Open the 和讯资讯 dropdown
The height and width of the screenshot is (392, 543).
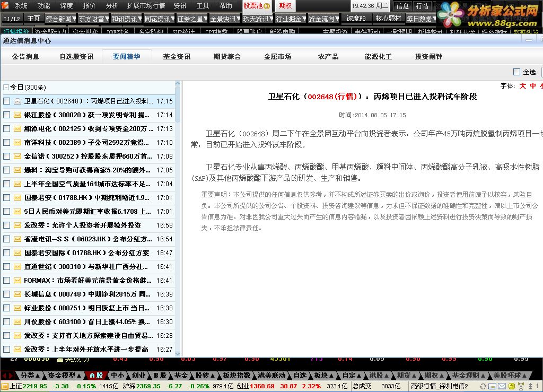tap(126, 19)
